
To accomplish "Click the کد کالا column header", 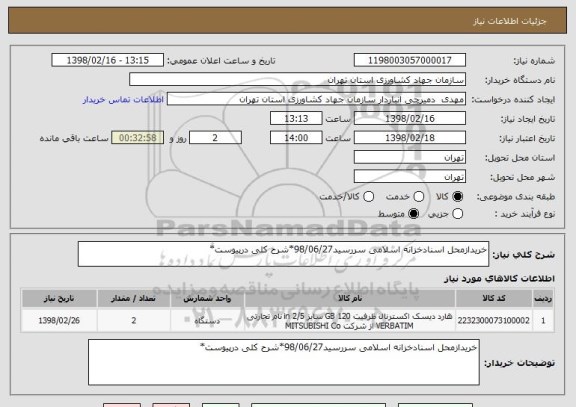I will pyautogui.click(x=494, y=298).
